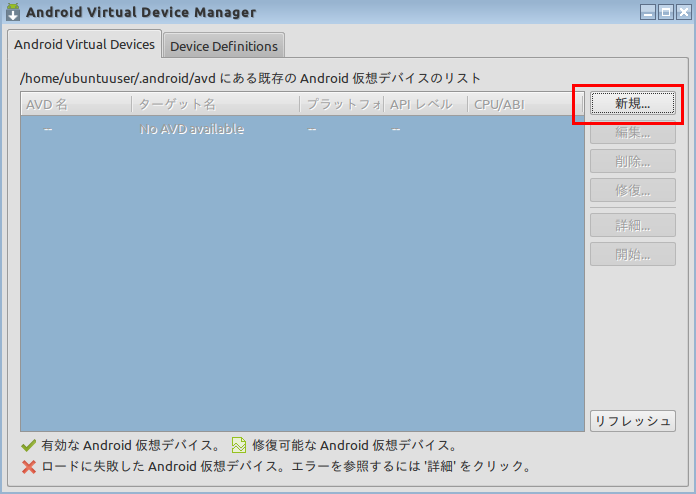Click the 削除... button
The height and width of the screenshot is (494, 696).
pos(633,161)
